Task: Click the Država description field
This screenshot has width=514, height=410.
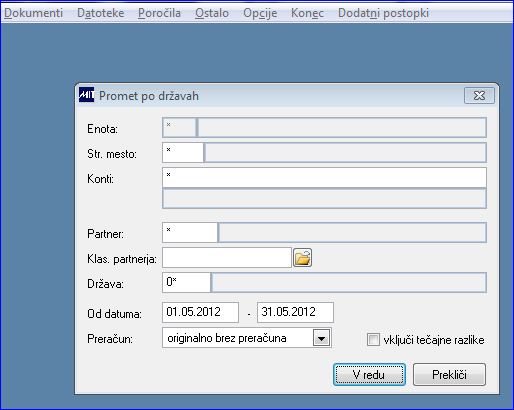Action: (x=349, y=283)
